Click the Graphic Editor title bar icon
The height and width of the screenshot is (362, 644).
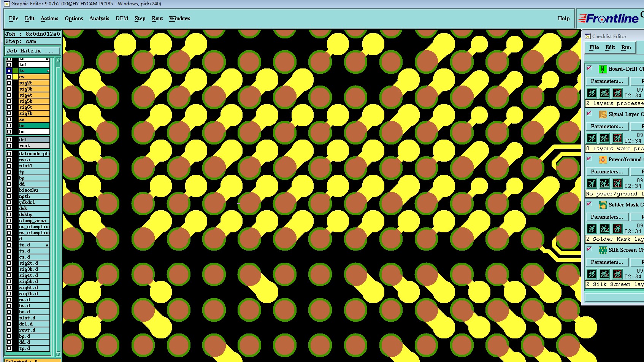[6, 3]
